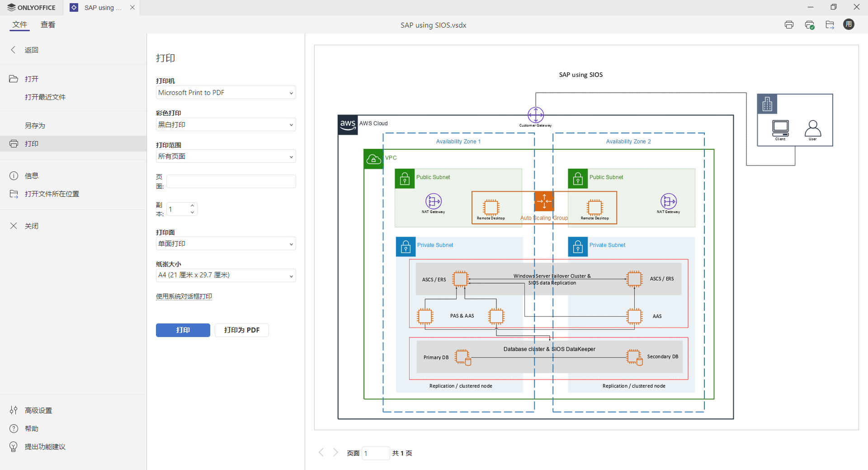
Task: Click the open file location icon in header
Action: click(x=830, y=25)
